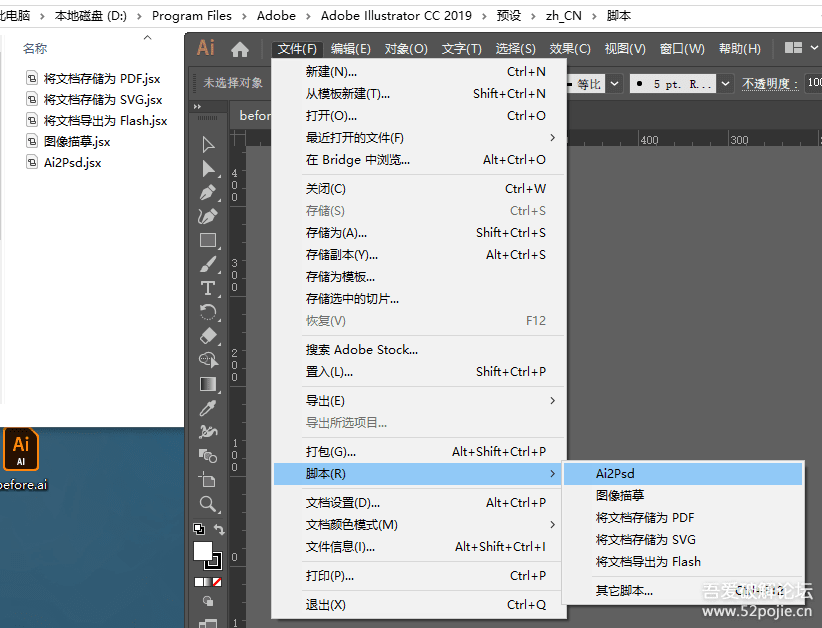822x628 pixels.
Task: Choose 将文档存储为 SVG script
Action: pyautogui.click(x=683, y=540)
